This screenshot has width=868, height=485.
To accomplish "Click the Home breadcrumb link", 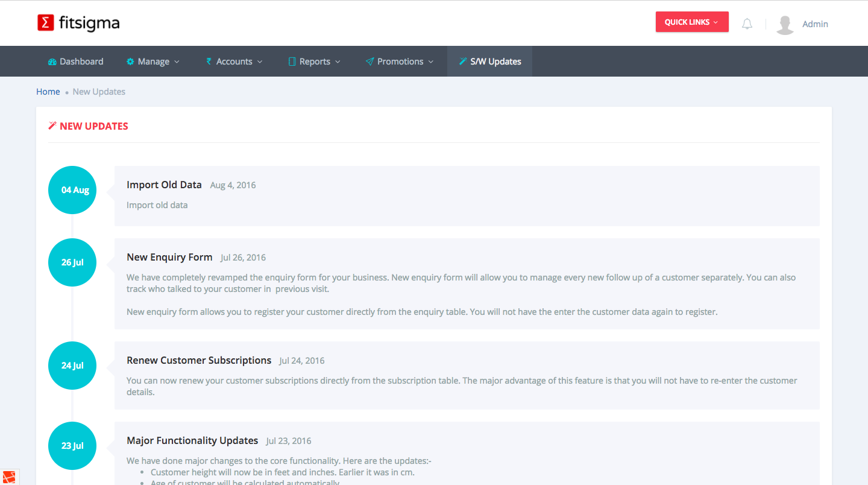I will pyautogui.click(x=48, y=92).
